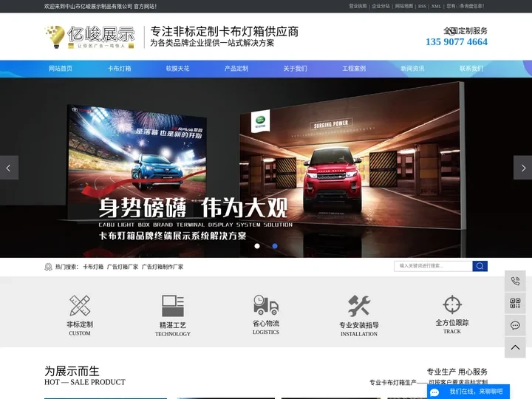Go to 联系我们 in navigation bar

point(471,69)
